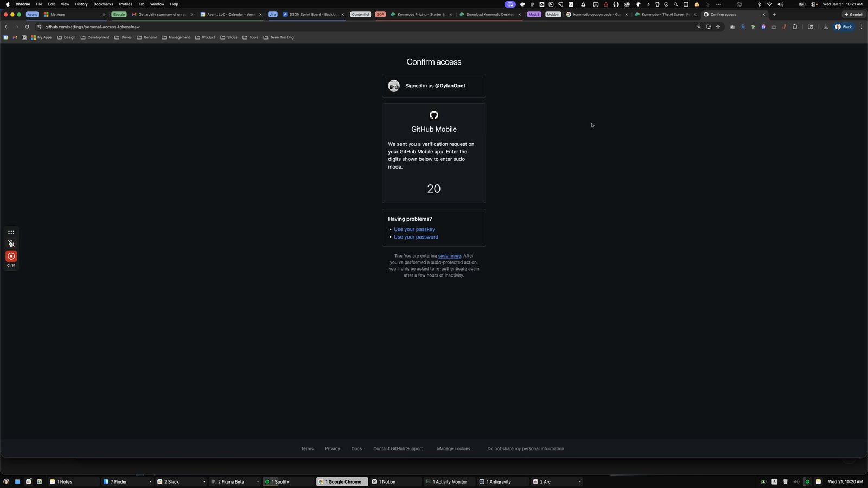The width and height of the screenshot is (868, 488).
Task: Click the Spotify item in bottom taskbar
Action: tap(288, 481)
